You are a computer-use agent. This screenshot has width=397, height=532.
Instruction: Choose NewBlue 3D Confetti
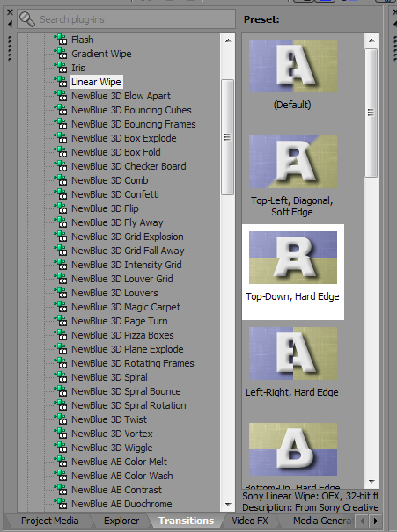115,194
